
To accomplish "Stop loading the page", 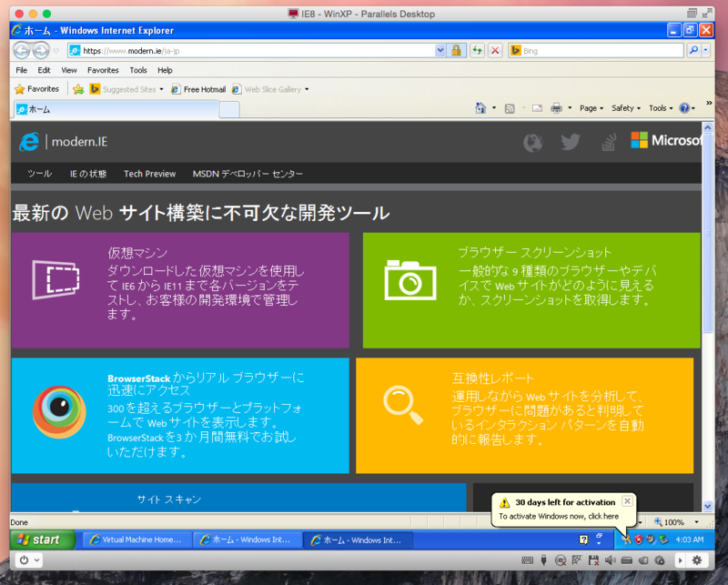I will [x=494, y=50].
